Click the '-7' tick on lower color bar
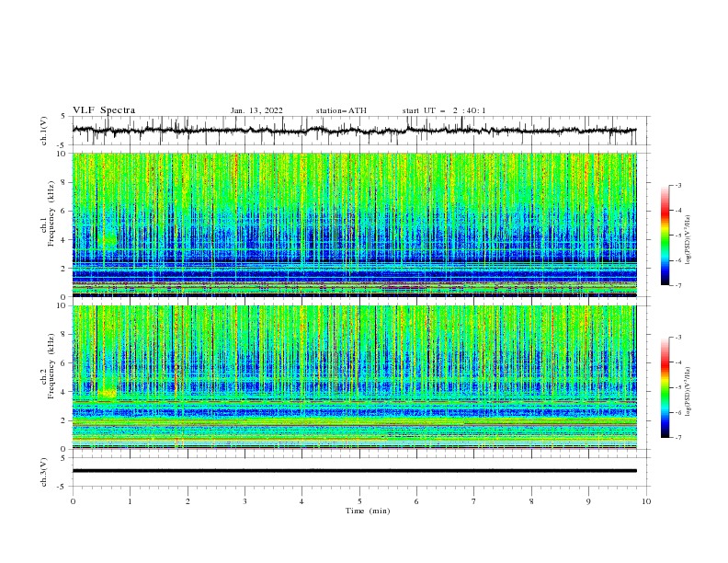This screenshot has width=728, height=563. coord(677,437)
